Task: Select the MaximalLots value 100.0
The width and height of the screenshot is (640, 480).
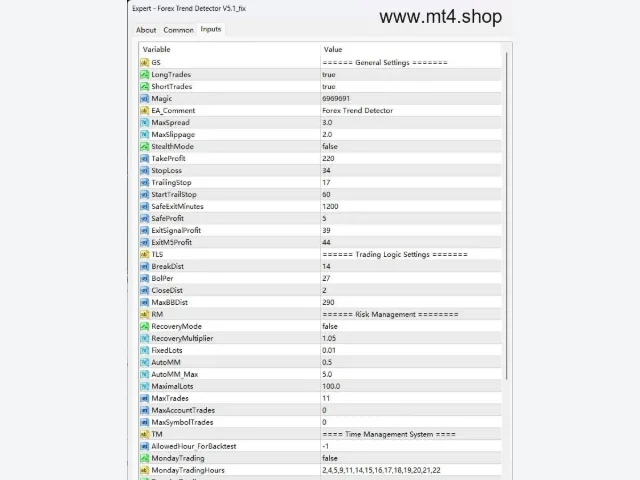Action: 331,386
